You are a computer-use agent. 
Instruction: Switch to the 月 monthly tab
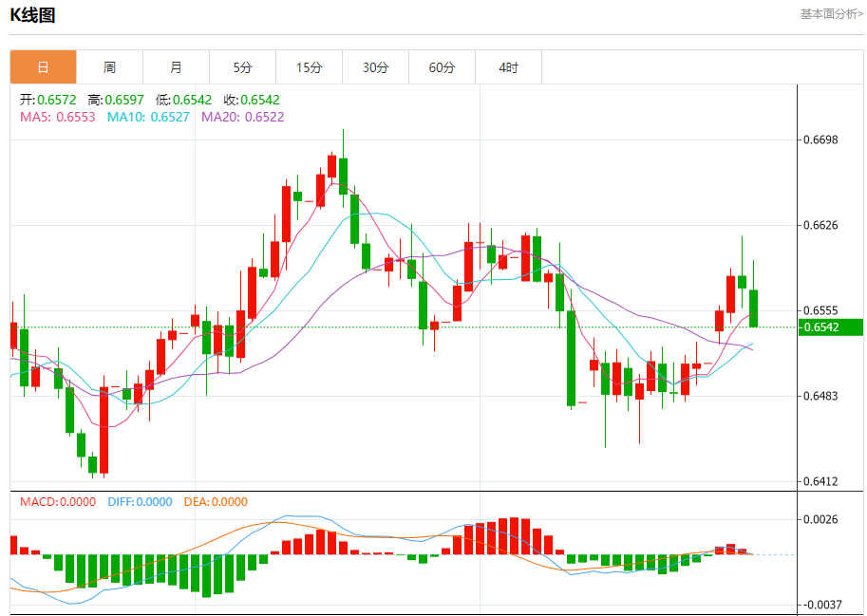[x=176, y=67]
